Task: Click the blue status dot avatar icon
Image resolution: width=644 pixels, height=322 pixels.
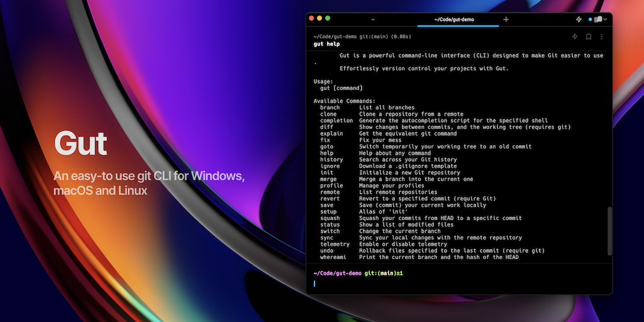Action: (591, 19)
